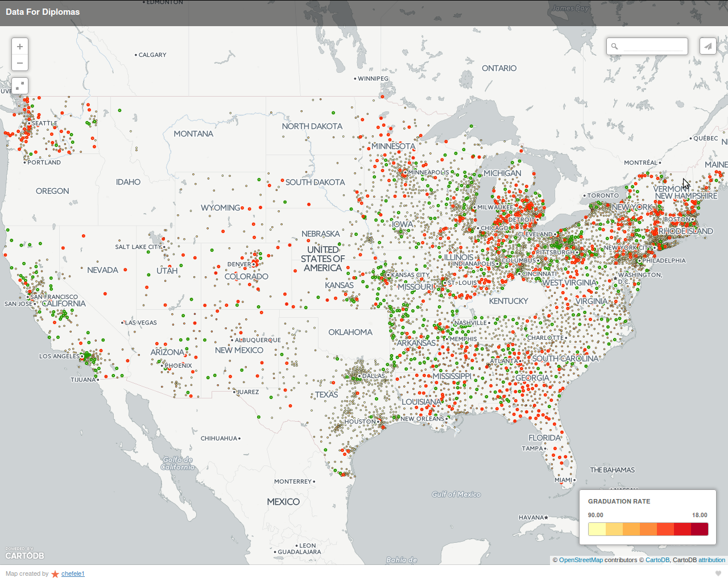Click the middle orange legend swatch
Viewport: 728px width, 582px height.
coord(648,529)
